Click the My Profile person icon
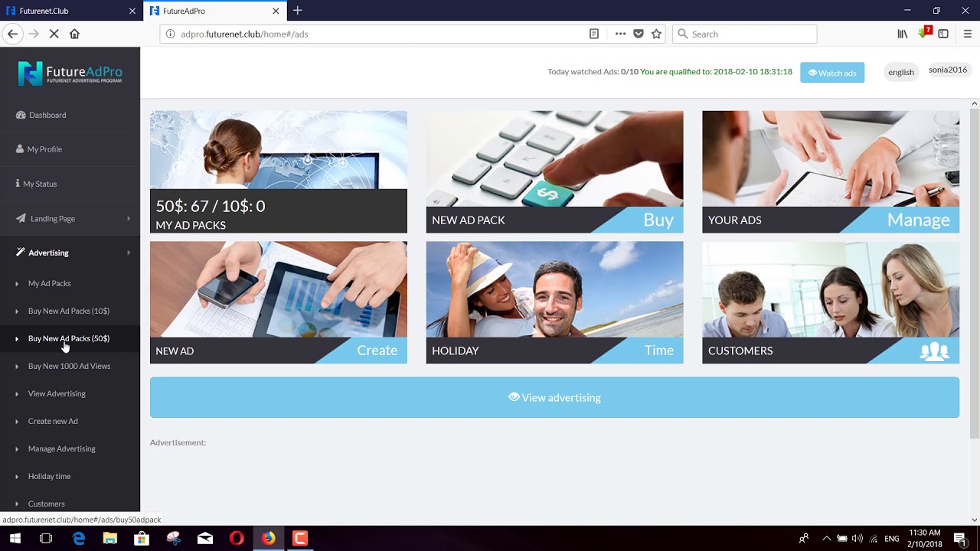The width and height of the screenshot is (980, 551). click(20, 149)
